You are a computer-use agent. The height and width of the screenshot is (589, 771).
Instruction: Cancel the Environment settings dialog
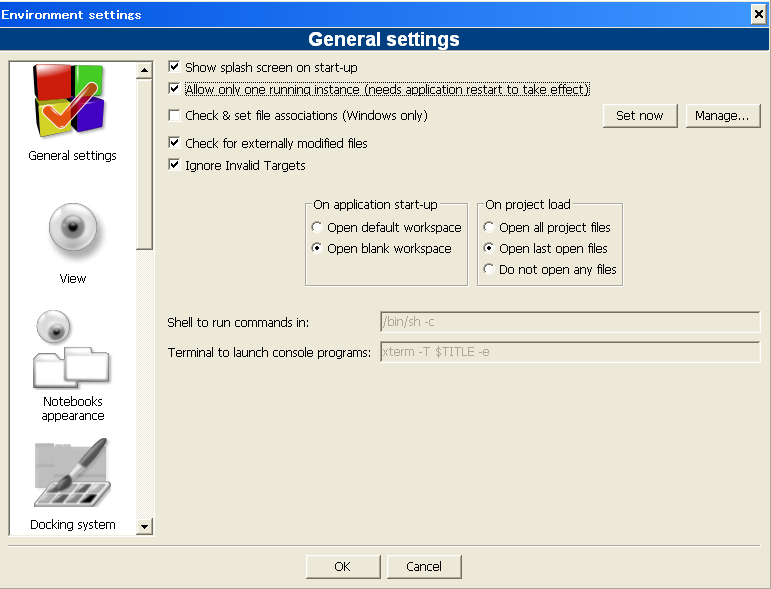click(424, 567)
